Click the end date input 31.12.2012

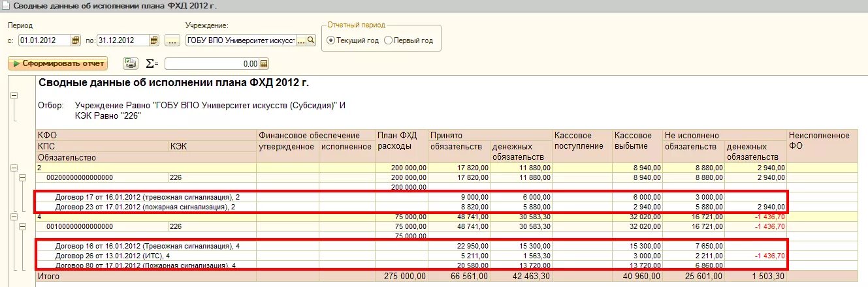click(123, 40)
